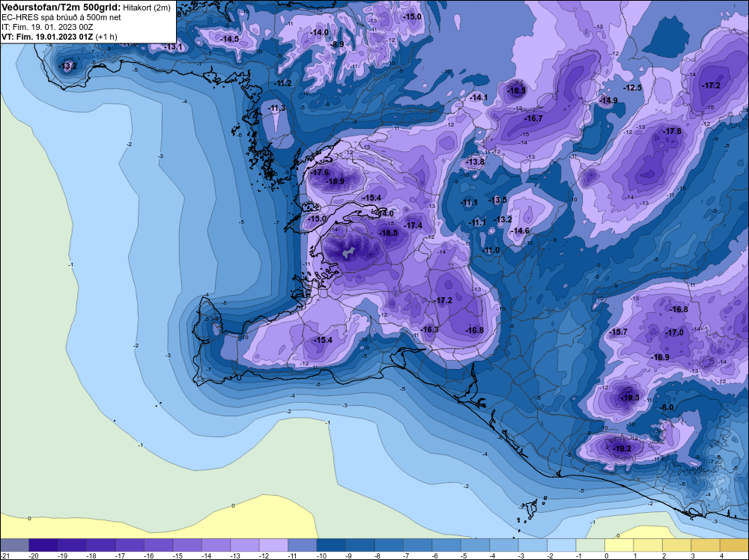The image size is (749, 560).
Task: Select the -13.8 temperature label
Action: [476, 162]
